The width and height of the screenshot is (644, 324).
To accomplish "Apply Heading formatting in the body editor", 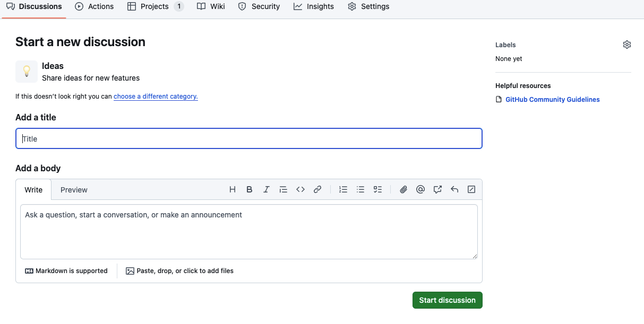I will click(x=232, y=189).
